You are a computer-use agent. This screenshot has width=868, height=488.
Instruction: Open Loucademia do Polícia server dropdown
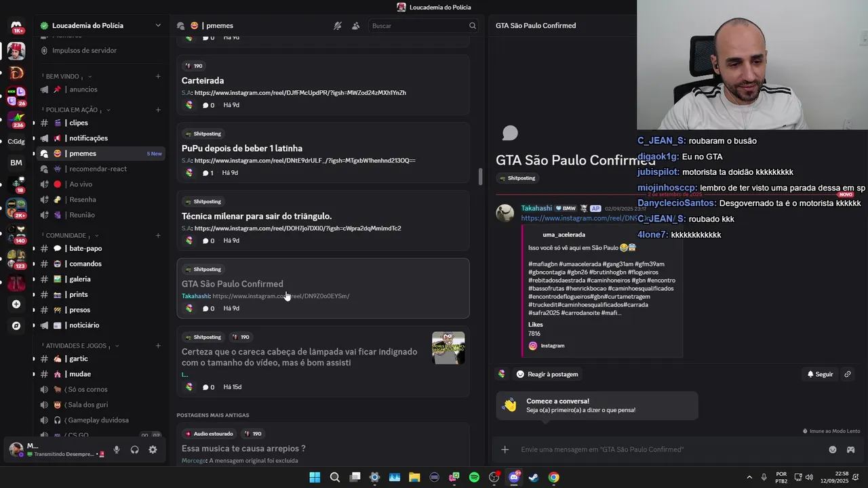click(101, 26)
